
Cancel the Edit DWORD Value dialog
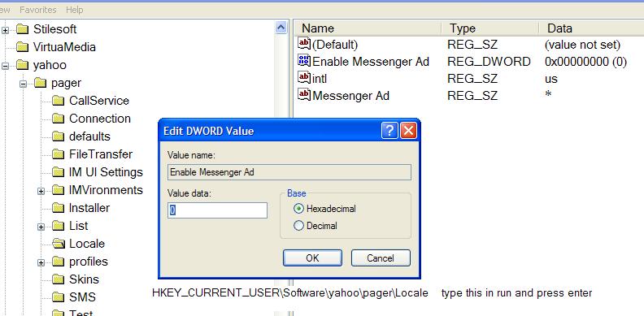(x=381, y=258)
